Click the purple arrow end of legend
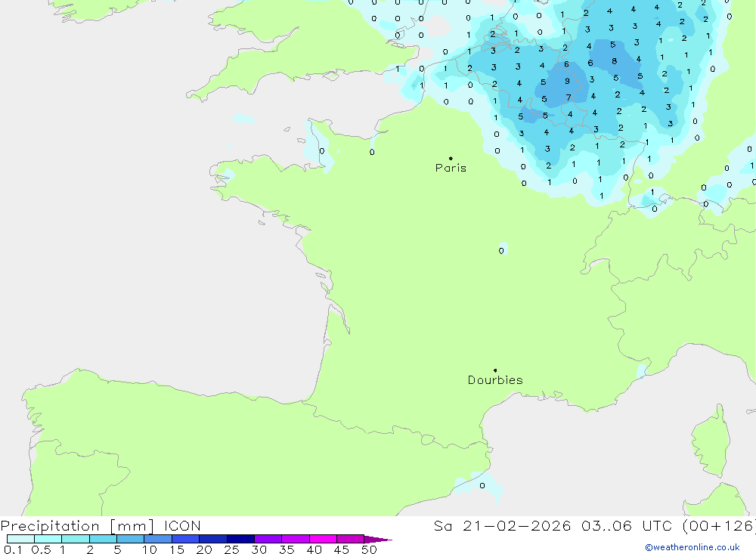This screenshot has width=756, height=554. [x=378, y=539]
